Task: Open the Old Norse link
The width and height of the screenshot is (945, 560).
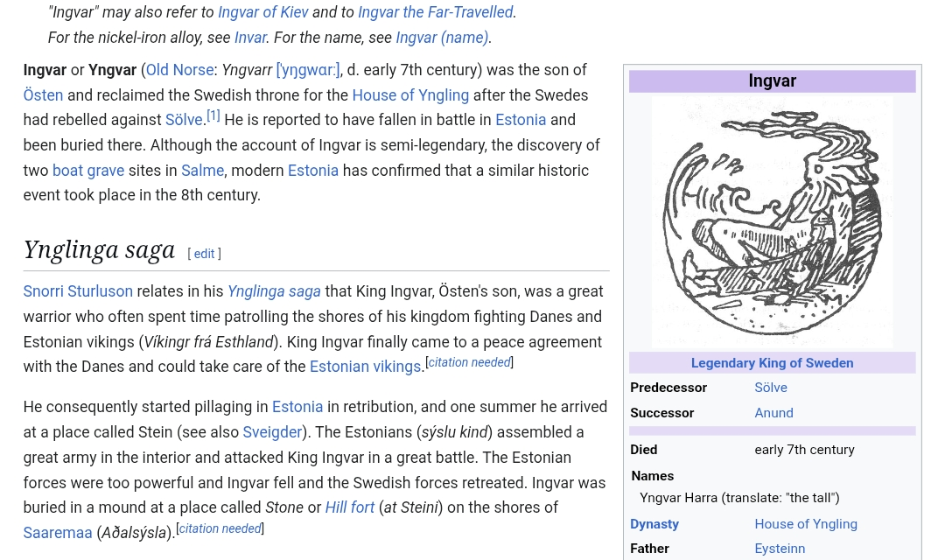Action: point(179,70)
